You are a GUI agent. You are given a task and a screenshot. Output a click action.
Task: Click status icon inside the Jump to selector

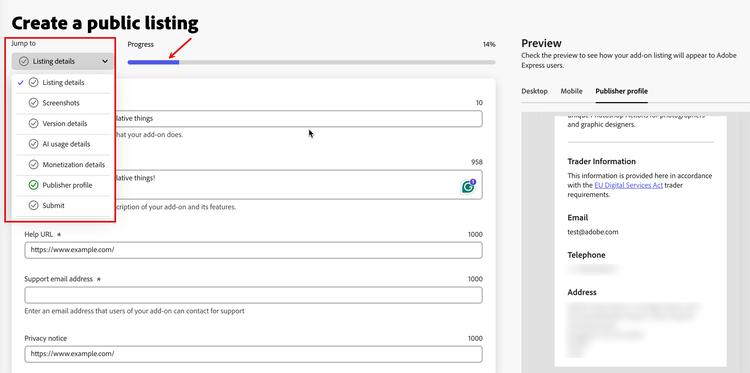[24, 61]
